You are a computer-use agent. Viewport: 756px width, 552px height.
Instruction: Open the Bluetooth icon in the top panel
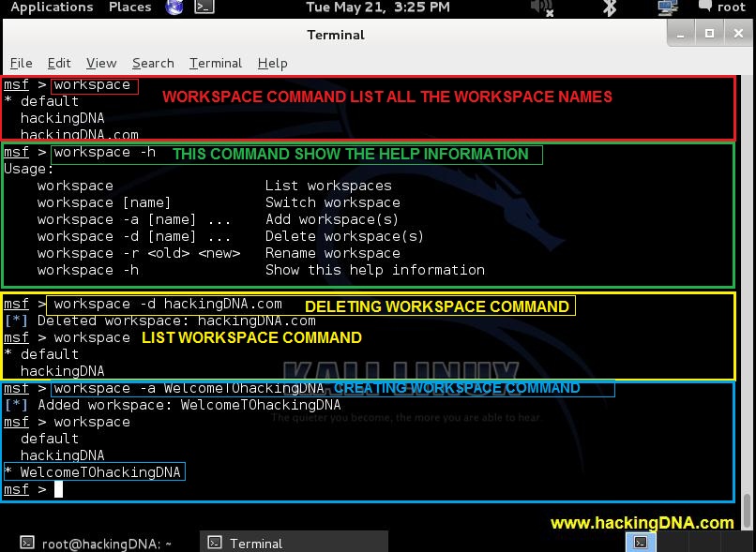click(608, 7)
